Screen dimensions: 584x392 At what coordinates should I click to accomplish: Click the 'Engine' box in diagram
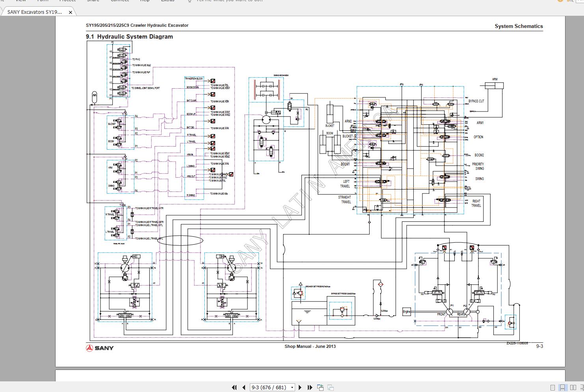tap(407, 312)
